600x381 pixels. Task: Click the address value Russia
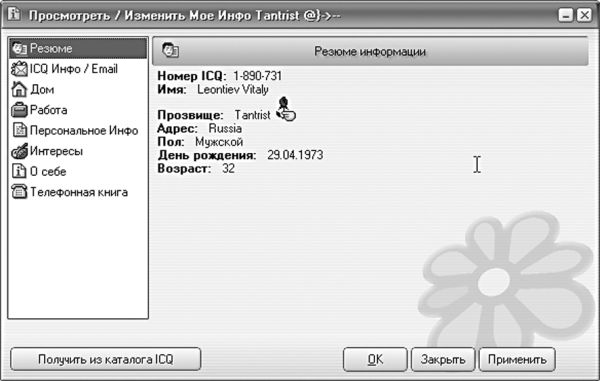225,128
